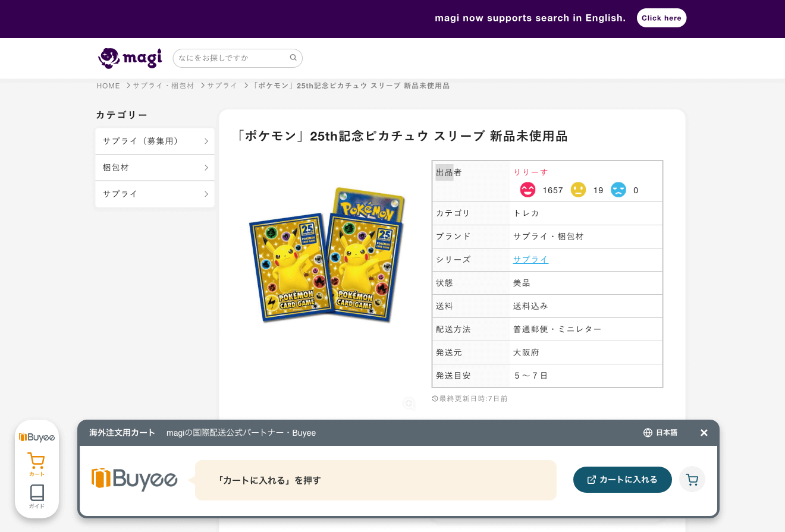Click 普通郵便・ミニレター delivery method

[557, 329]
